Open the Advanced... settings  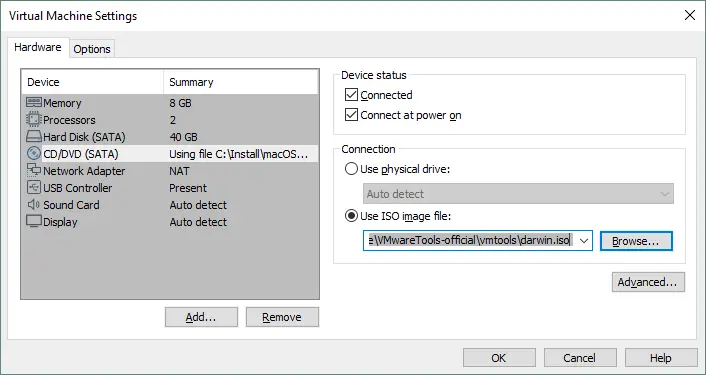coord(648,282)
